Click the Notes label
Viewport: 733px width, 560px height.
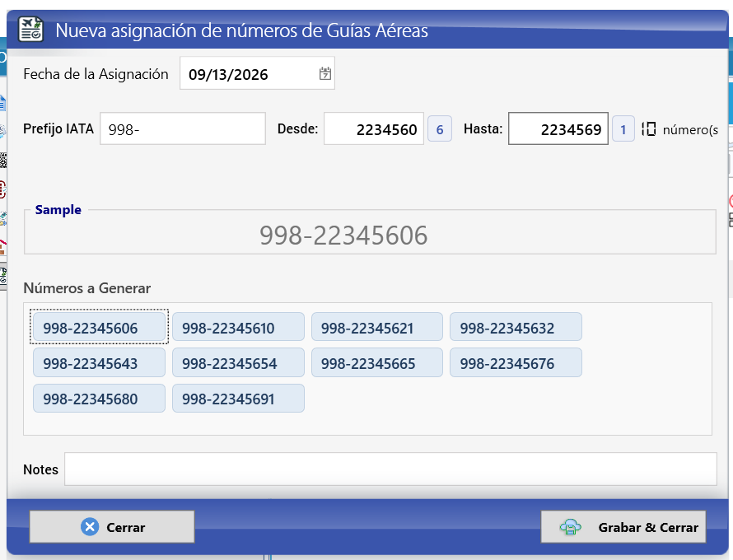tap(40, 469)
